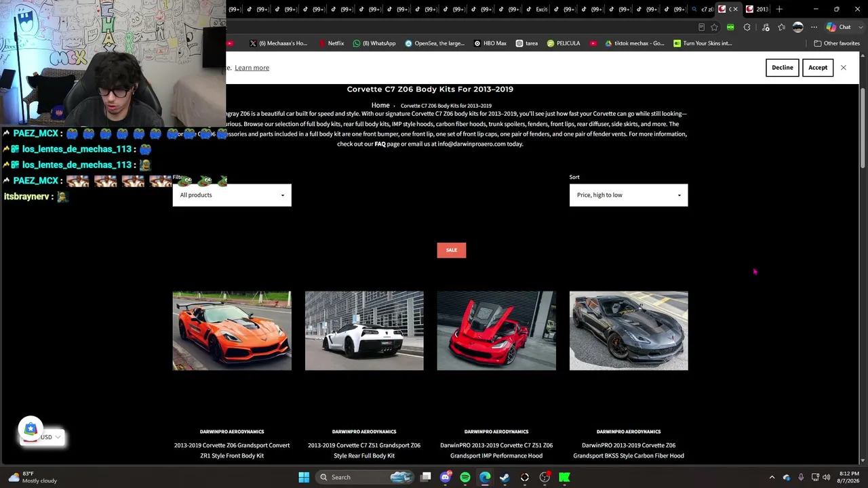Screen dimensions: 868x488
Task: Open Task View on the taskbar
Action: coord(426,477)
